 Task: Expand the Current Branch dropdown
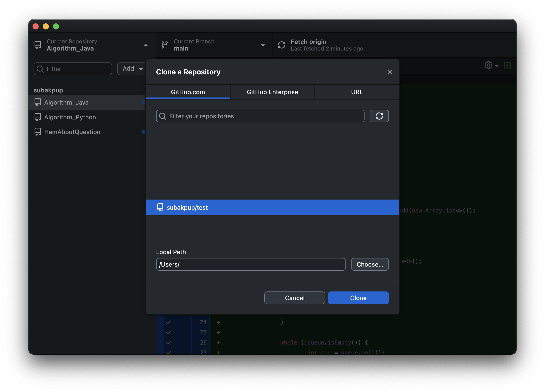263,45
